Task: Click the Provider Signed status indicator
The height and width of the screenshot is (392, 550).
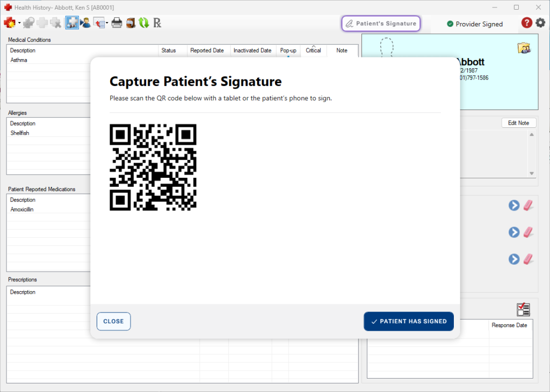Action: pyautogui.click(x=475, y=24)
